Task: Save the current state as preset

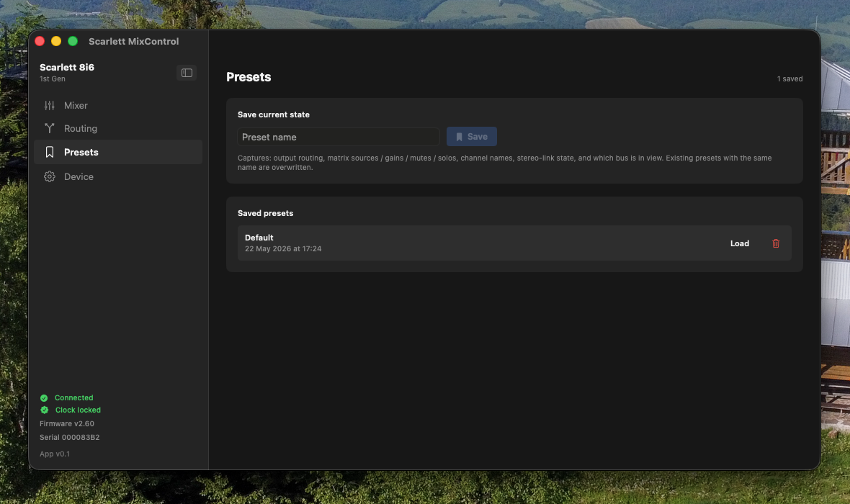Action: tap(472, 137)
